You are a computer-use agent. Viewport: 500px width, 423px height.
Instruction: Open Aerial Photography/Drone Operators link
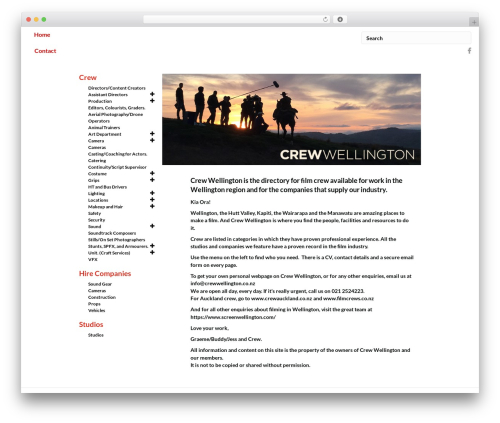pyautogui.click(x=115, y=118)
